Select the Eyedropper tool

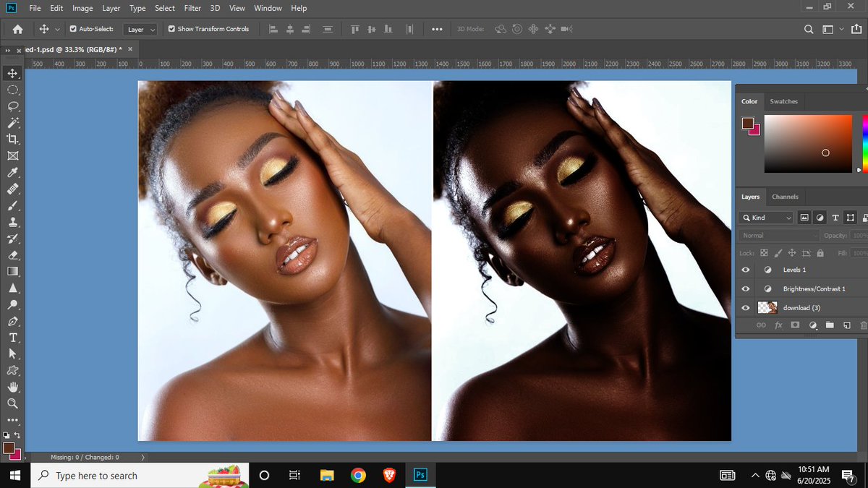(12, 172)
